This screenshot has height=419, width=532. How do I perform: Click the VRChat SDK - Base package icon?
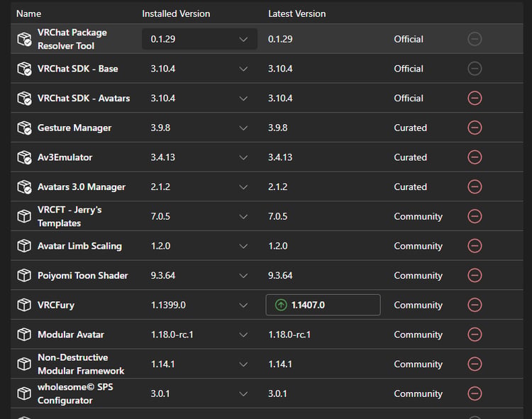click(24, 69)
